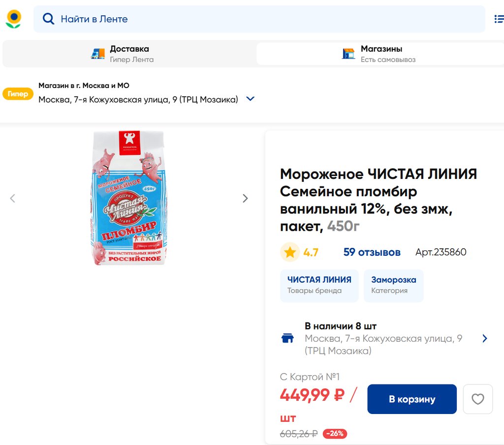Switch to the Доставка tab
The width and height of the screenshot is (504, 445).
(129, 54)
